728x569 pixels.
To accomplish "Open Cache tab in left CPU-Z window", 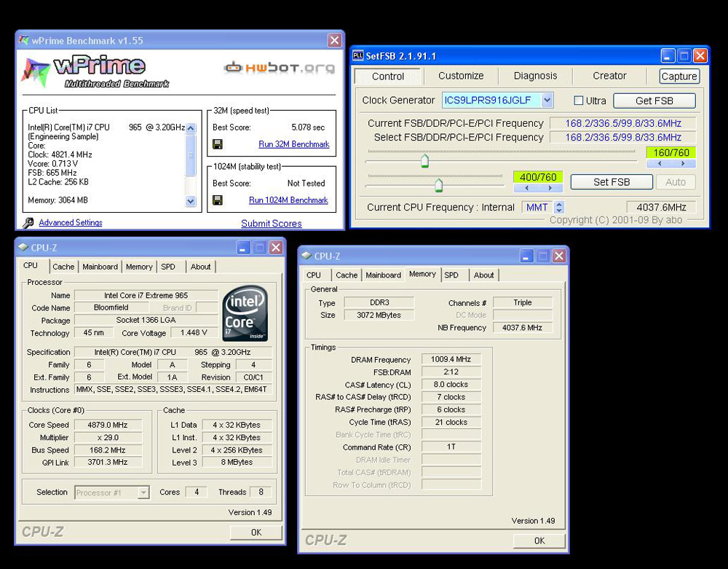I will (63, 267).
